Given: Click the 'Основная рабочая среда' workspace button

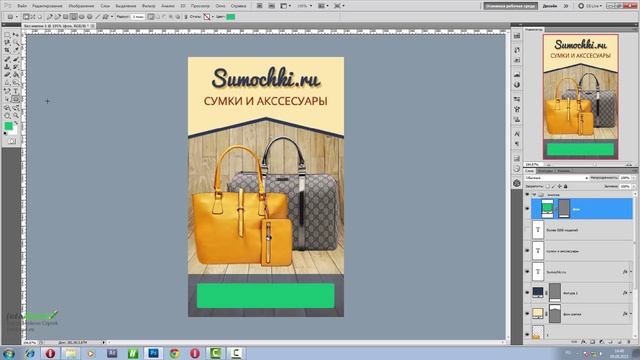Looking at the screenshot, I should click(x=511, y=6).
